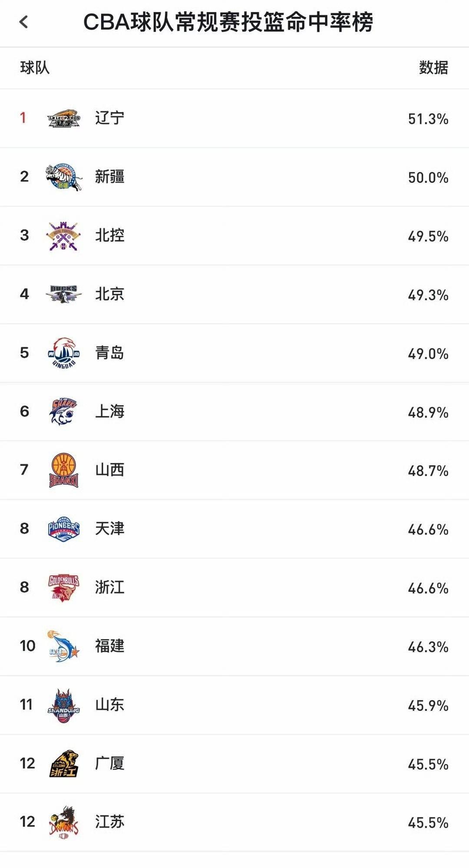Tap the back arrow icon
Viewport: 469px width, 868px height.
tap(24, 22)
